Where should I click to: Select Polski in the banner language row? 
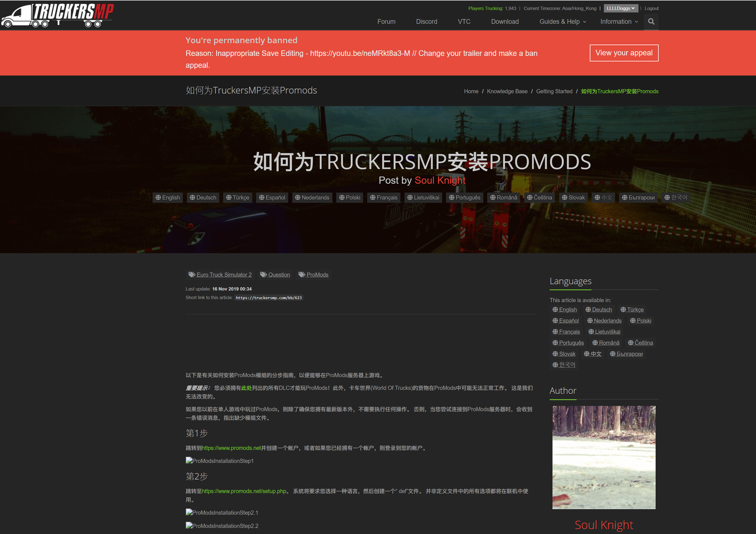(350, 197)
